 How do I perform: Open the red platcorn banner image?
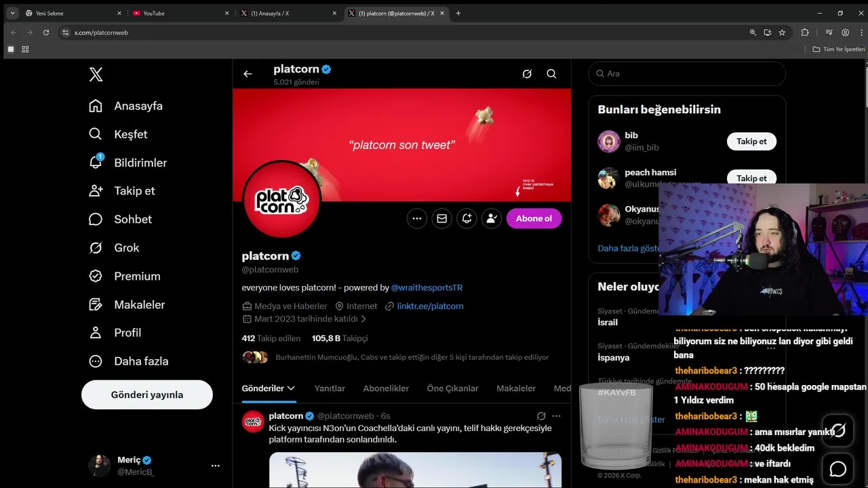point(401,144)
